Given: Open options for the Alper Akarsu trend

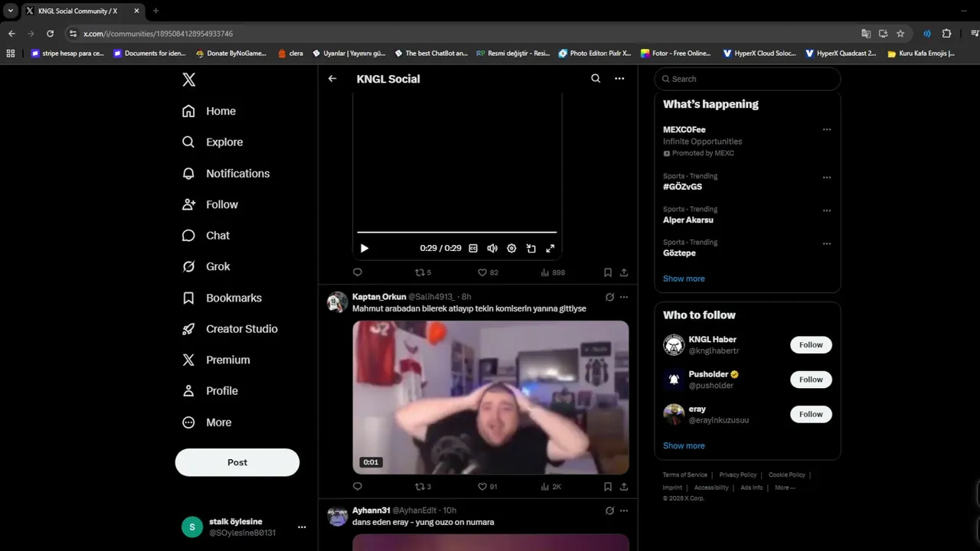Looking at the screenshot, I should coord(827,210).
